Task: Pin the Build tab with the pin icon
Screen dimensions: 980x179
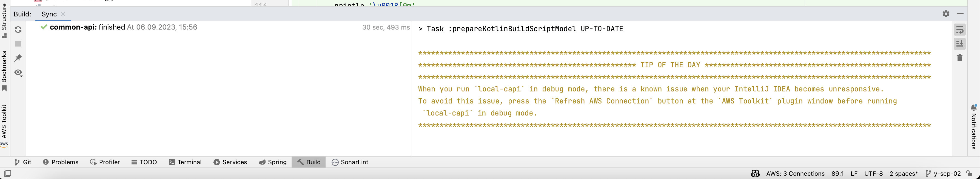Action: (x=18, y=58)
